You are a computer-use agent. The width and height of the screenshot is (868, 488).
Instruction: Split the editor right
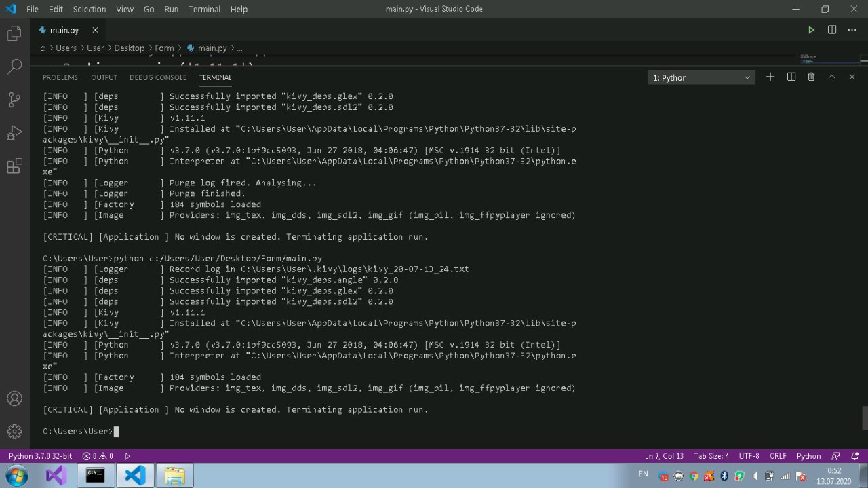click(x=832, y=30)
